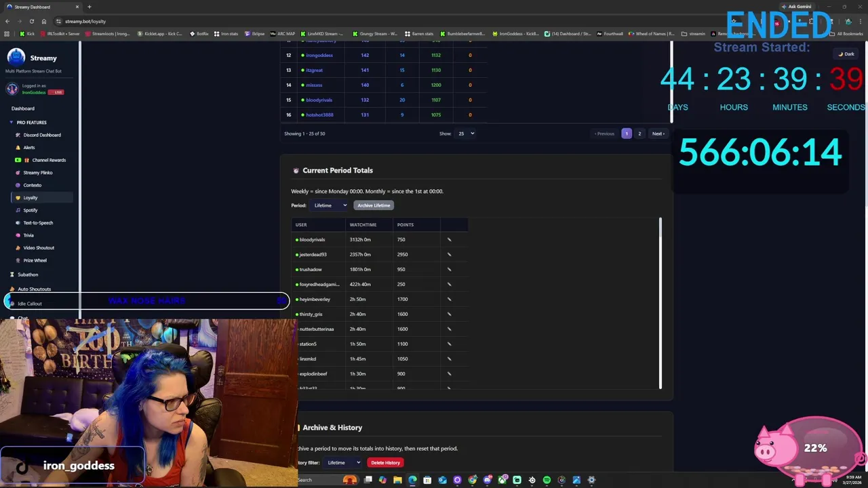Edit points for bloodyrivals in totals table
Image resolution: width=868 pixels, height=488 pixels.
(x=449, y=239)
